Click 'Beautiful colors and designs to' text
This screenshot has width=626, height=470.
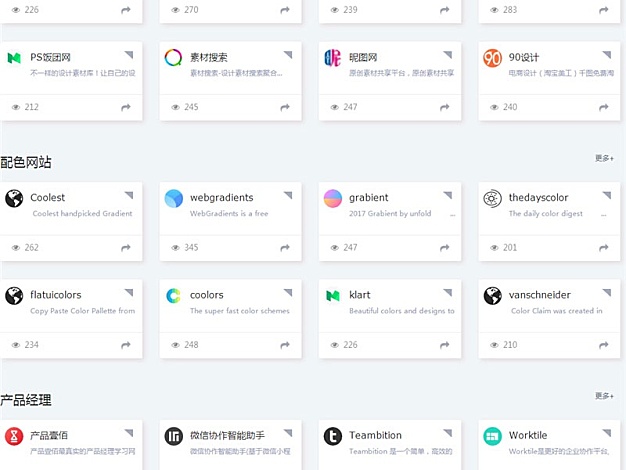[x=402, y=311]
